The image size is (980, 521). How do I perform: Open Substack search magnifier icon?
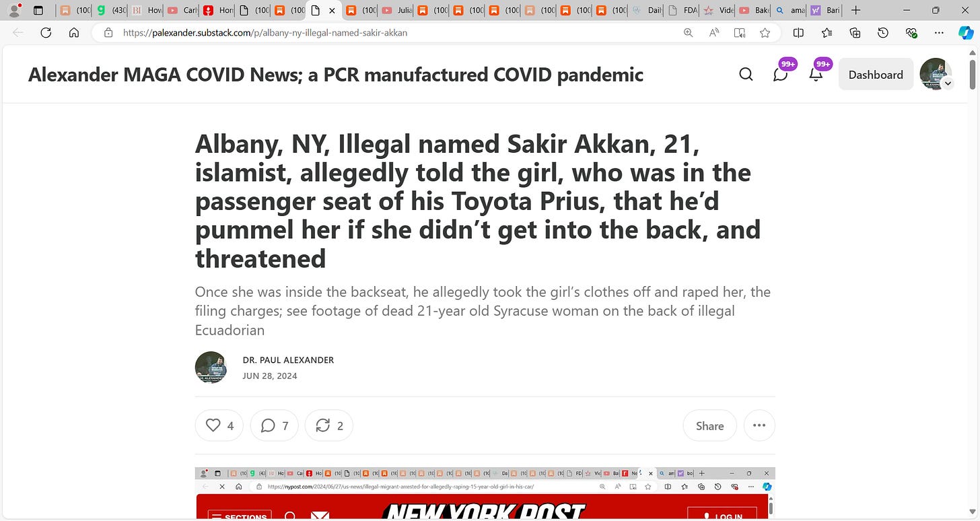pos(746,74)
